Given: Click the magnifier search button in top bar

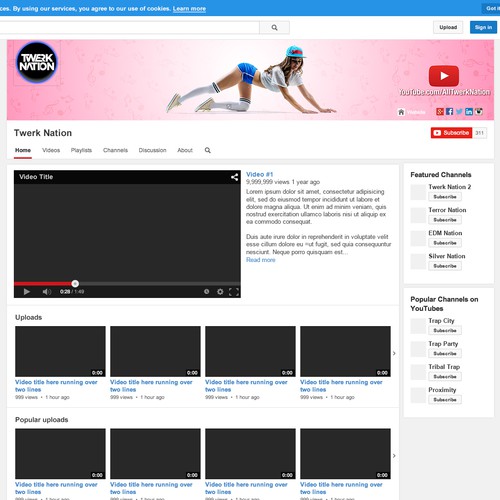Looking at the screenshot, I should [x=274, y=28].
